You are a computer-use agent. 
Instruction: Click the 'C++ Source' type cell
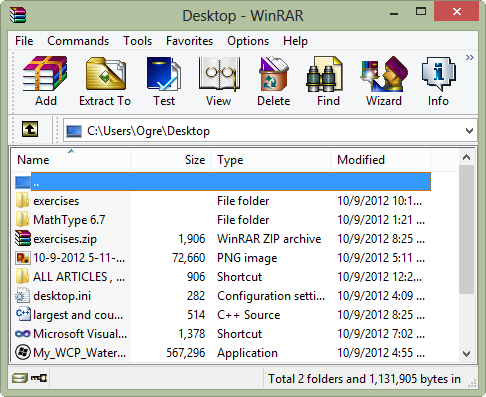click(x=249, y=315)
